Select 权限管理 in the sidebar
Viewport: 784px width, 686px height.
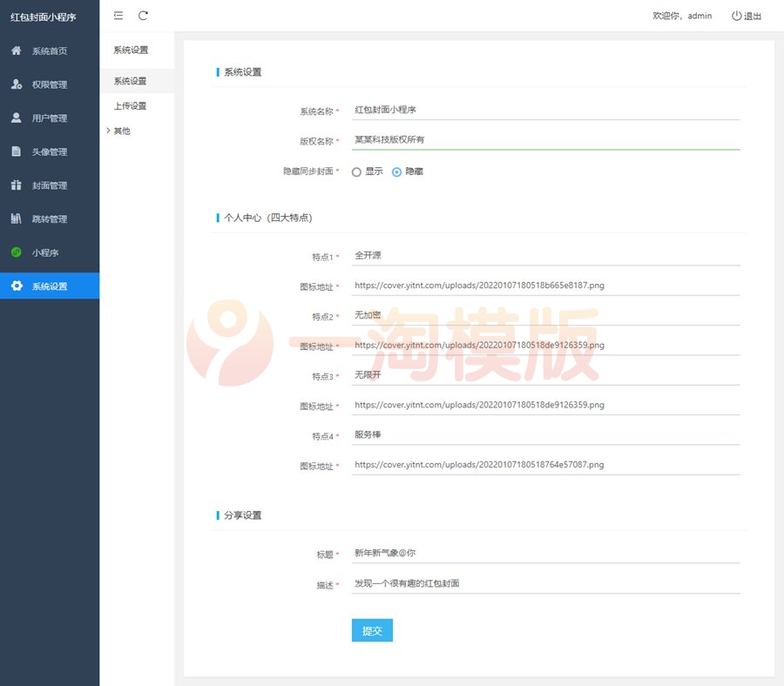click(x=50, y=84)
